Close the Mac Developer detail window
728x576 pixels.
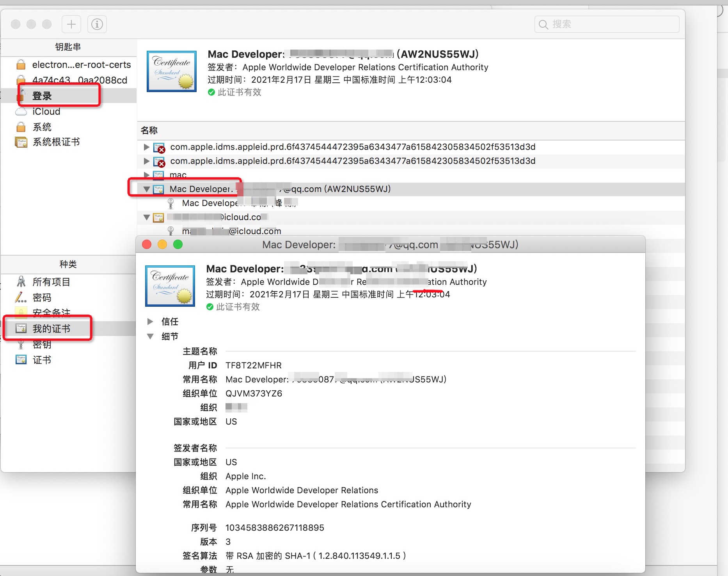(147, 245)
